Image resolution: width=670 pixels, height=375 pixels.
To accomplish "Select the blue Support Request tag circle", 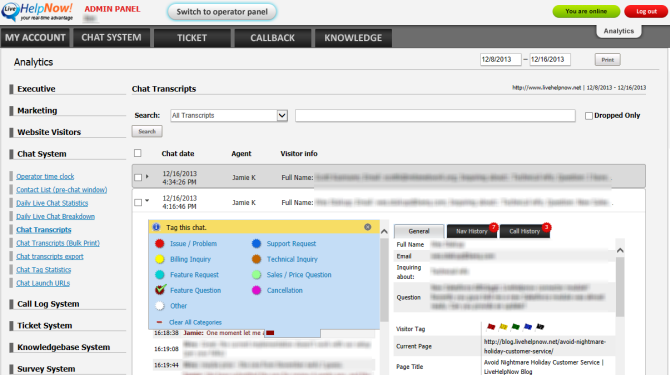I will coord(256,243).
